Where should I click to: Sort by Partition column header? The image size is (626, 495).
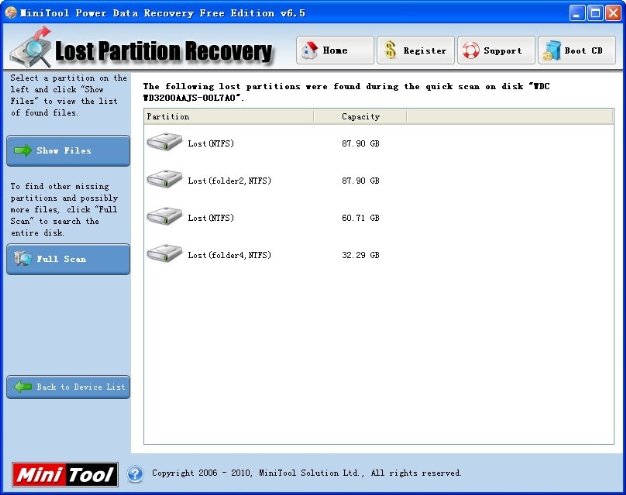(229, 117)
